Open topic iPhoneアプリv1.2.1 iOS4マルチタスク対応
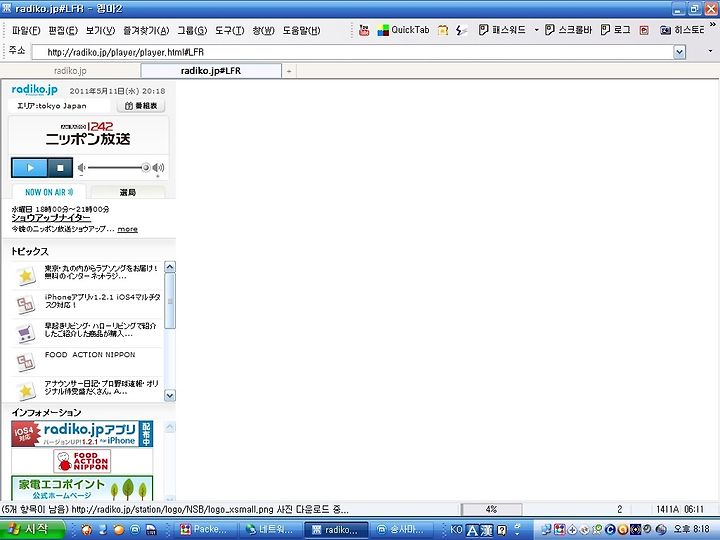 click(102, 301)
